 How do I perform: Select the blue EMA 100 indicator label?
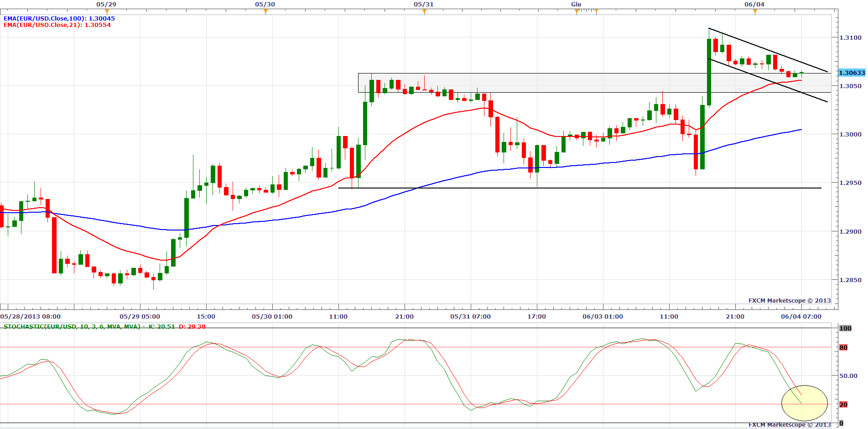coord(59,19)
